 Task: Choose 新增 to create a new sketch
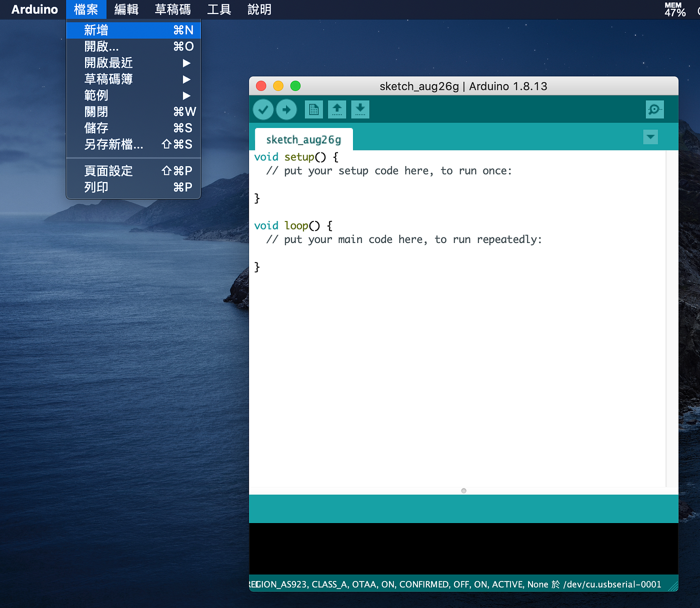(x=96, y=30)
